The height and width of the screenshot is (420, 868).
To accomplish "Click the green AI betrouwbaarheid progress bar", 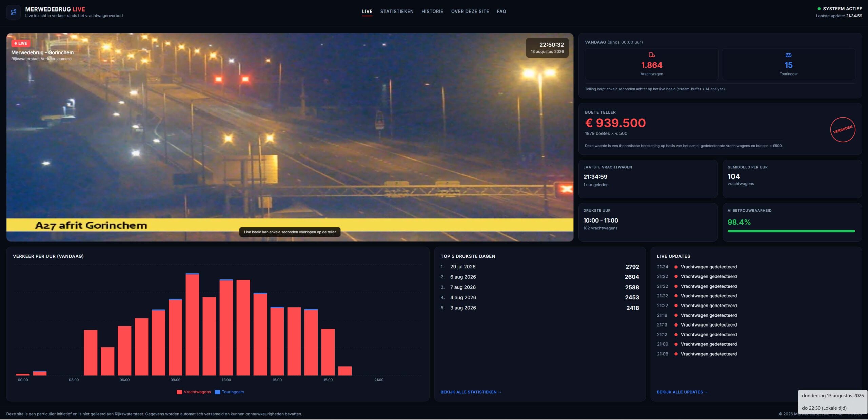I will (x=791, y=231).
